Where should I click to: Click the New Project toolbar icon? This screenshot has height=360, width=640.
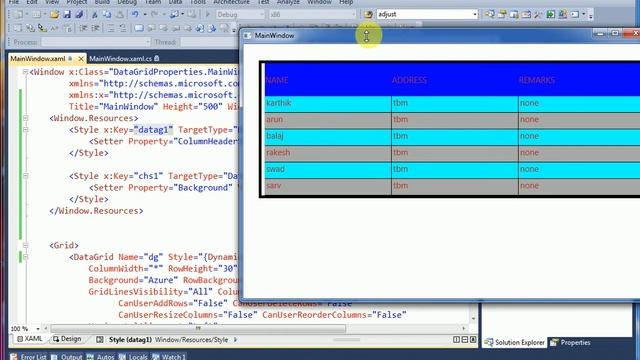click(18, 14)
